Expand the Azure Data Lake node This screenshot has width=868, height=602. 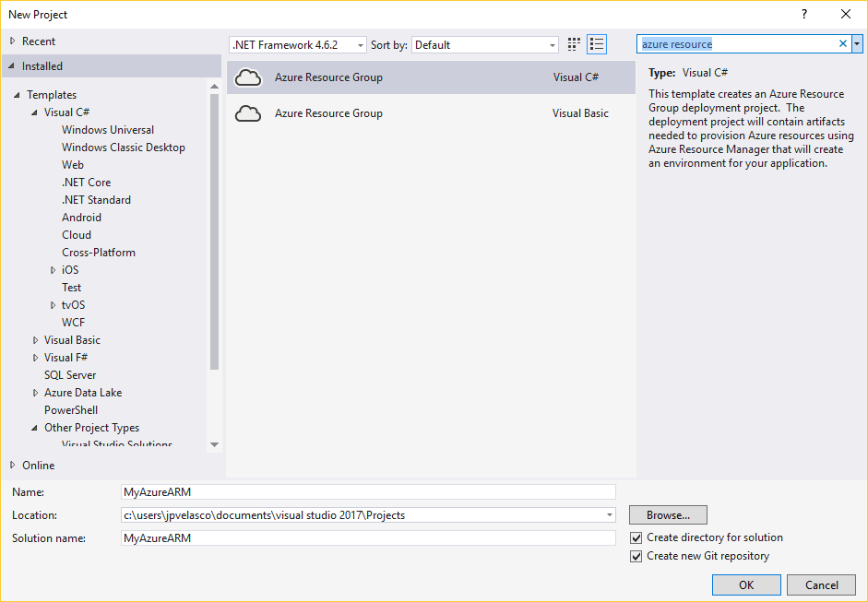(x=35, y=393)
